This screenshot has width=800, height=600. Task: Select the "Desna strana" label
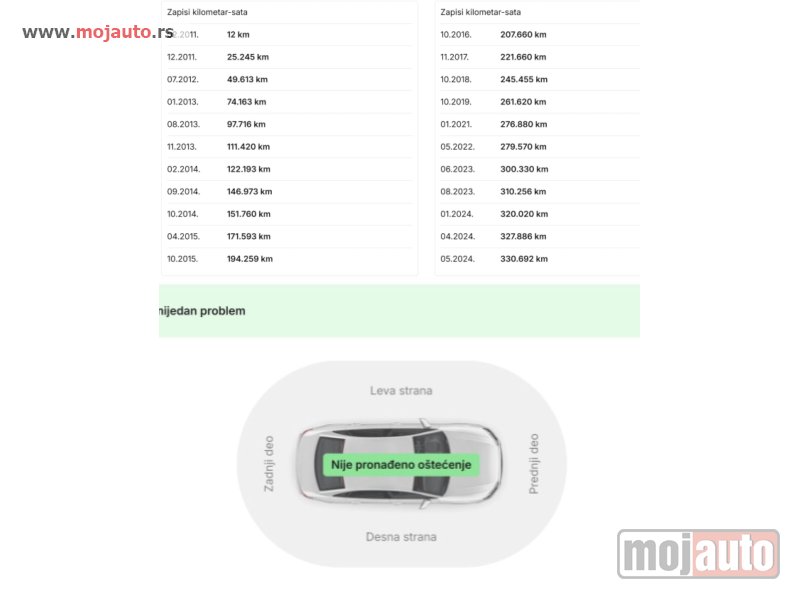coord(401,537)
